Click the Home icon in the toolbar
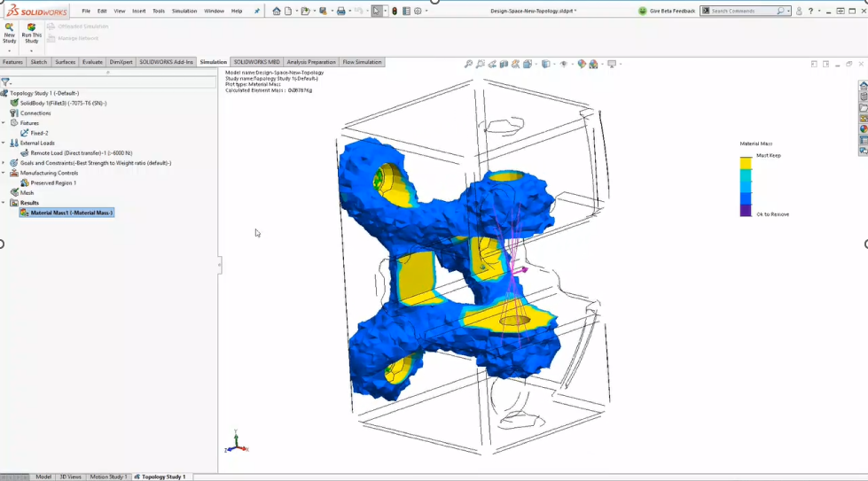Image resolution: width=868 pixels, height=481 pixels. (x=277, y=11)
